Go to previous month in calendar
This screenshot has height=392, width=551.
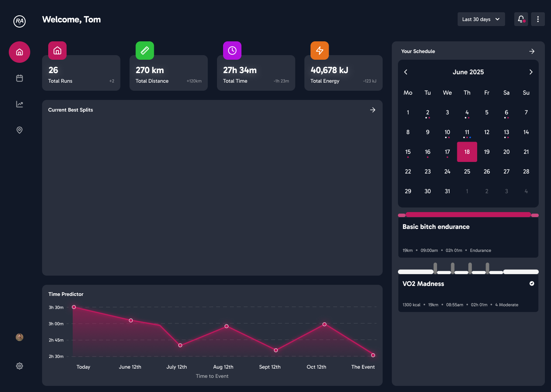coord(406,72)
